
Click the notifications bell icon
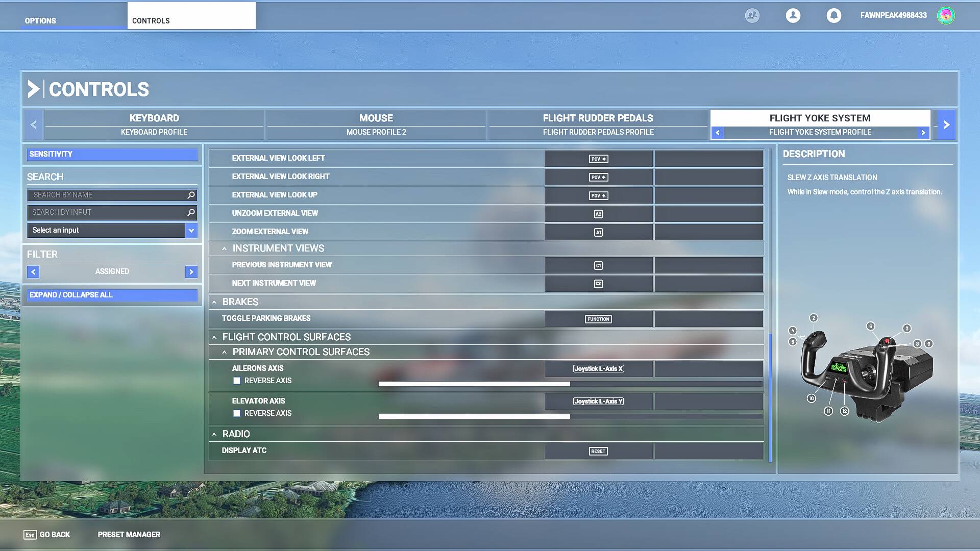834,15
